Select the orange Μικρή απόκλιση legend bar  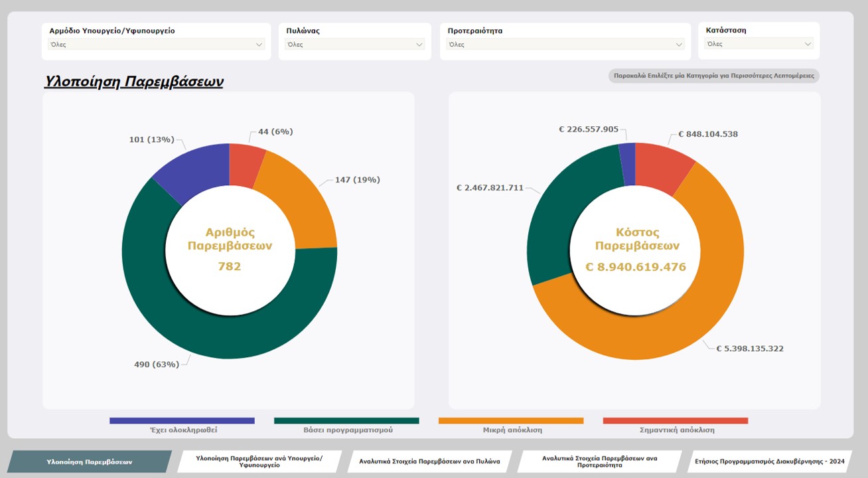coord(511,420)
